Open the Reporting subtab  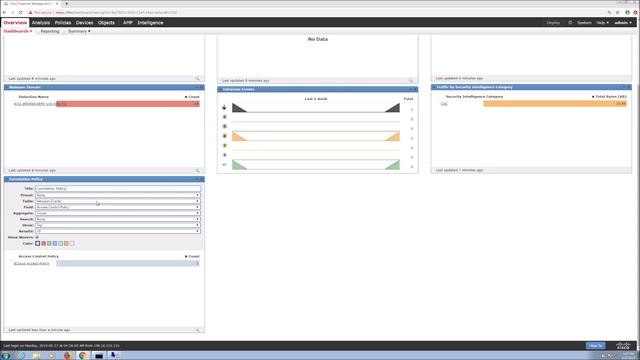click(x=50, y=31)
